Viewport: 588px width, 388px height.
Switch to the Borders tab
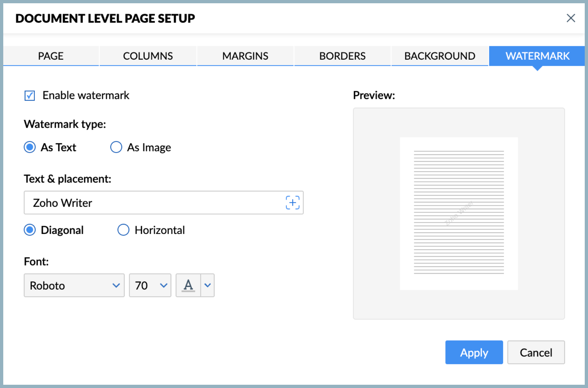342,56
